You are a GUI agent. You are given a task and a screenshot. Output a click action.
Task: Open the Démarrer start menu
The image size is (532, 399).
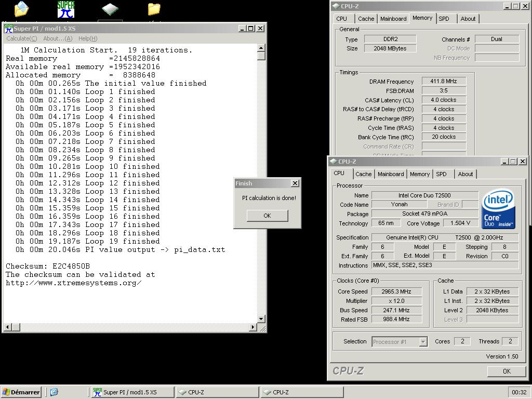21,392
